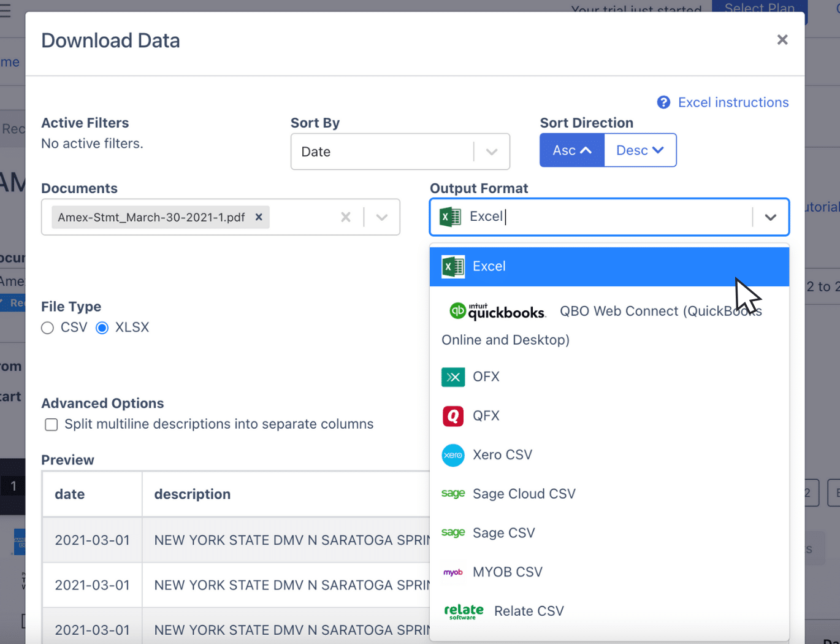Click Excel icon in Output Format field

451,217
